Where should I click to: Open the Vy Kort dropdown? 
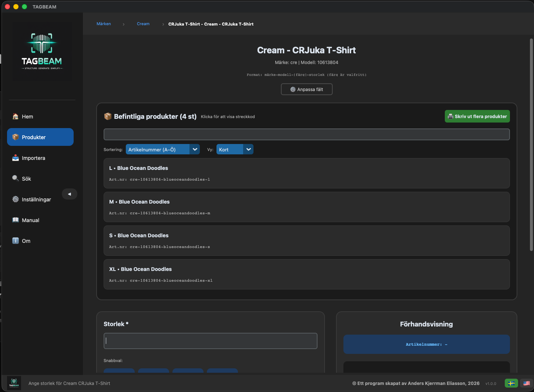(x=235, y=149)
